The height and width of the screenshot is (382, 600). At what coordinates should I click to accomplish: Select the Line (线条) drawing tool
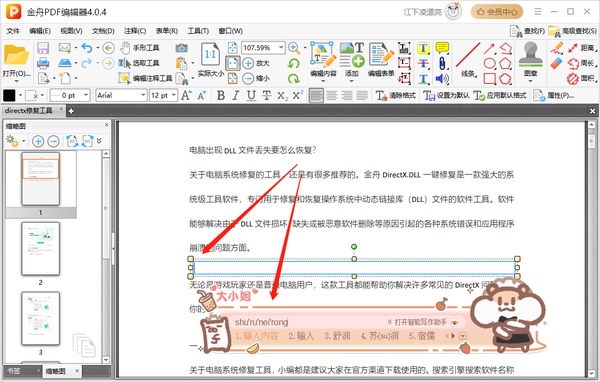pos(468,59)
